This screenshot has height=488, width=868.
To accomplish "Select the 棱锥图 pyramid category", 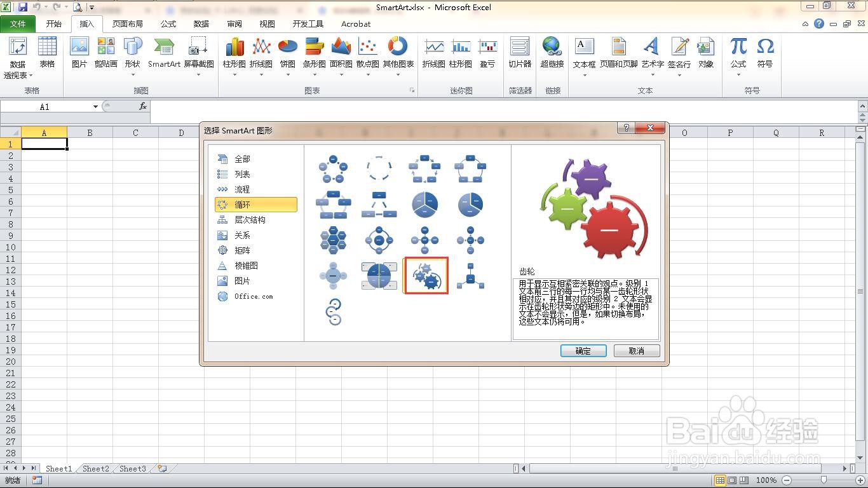I will tap(256, 266).
